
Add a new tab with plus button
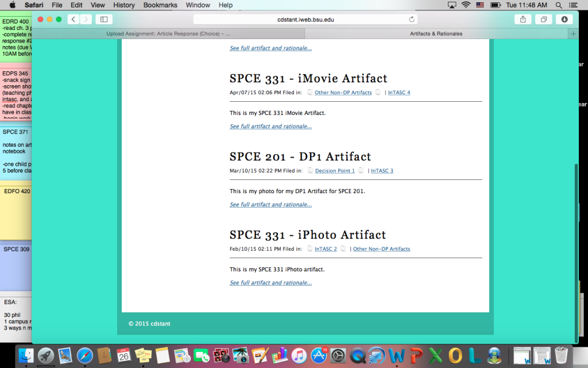(572, 34)
